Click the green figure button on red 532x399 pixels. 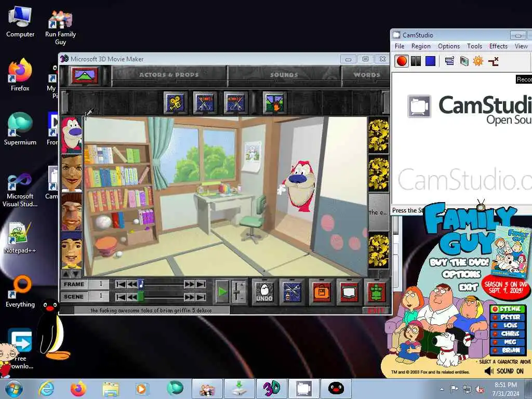[376, 292]
